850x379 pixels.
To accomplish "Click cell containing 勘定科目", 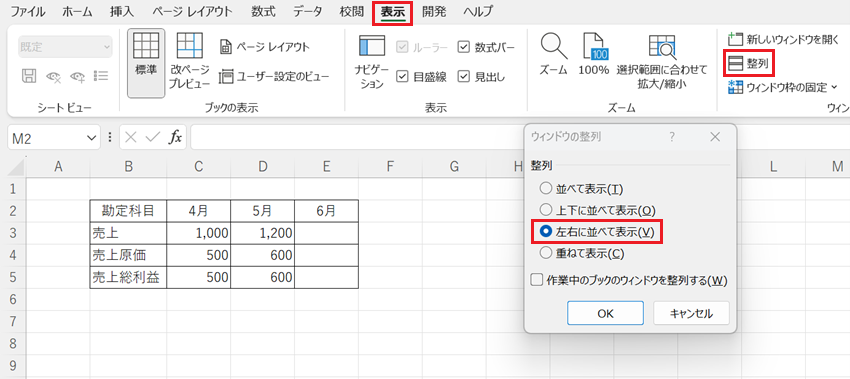I will click(x=128, y=211).
